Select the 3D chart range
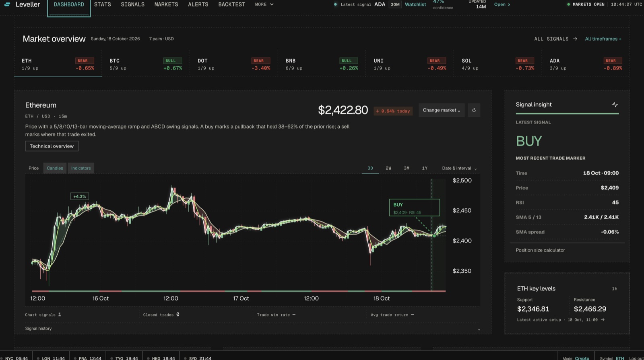Screen dimensions: 644x360 370,168
